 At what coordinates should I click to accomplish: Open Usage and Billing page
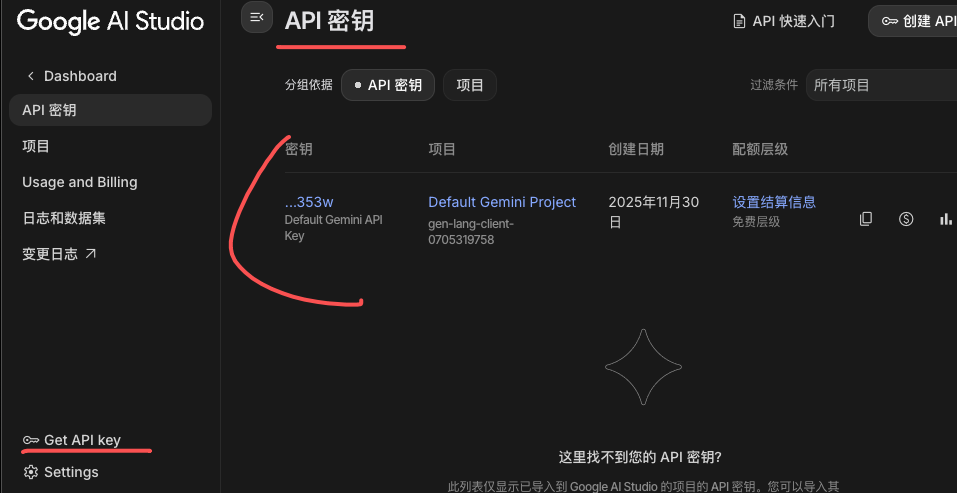(80, 182)
